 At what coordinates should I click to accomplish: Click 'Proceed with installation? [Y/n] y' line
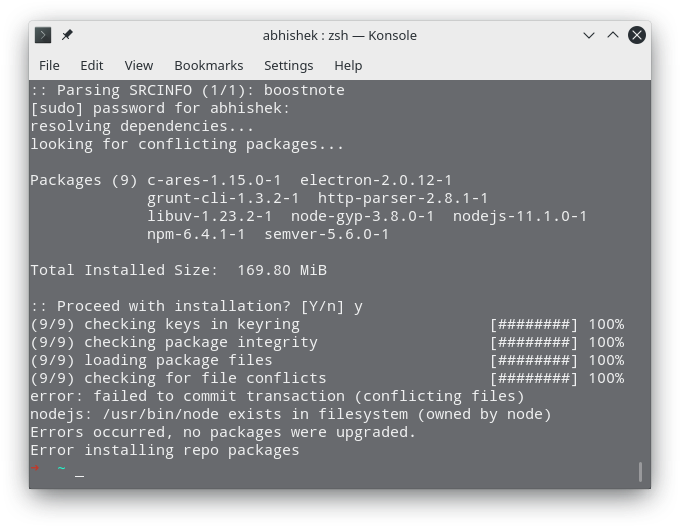click(196, 307)
